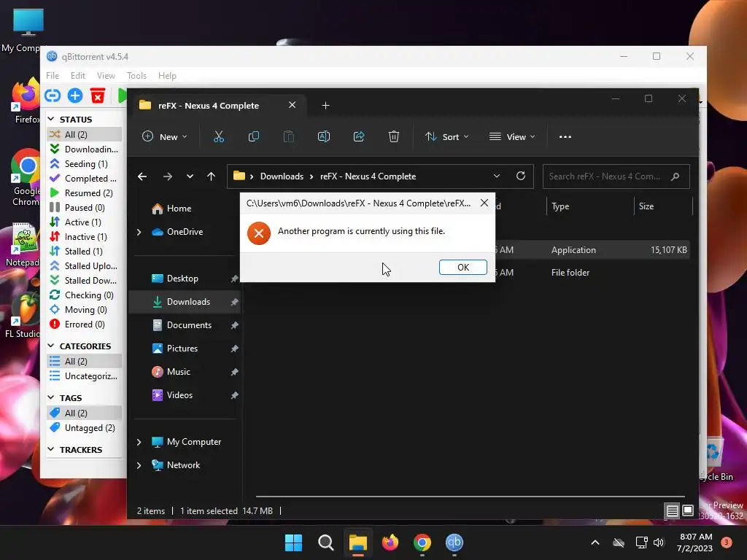Open Videos in Explorer sidebar
The height and width of the screenshot is (560, 747).
[x=179, y=395]
